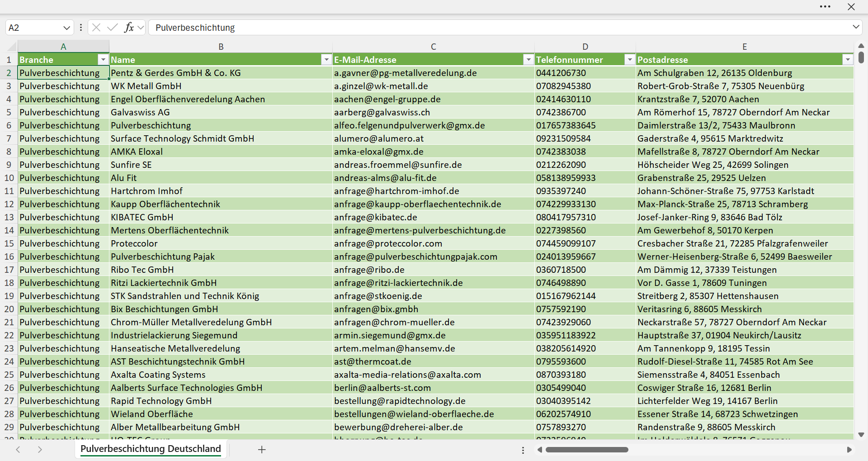The height and width of the screenshot is (461, 868).
Task: Select cell Alu Fit
Action: (221, 178)
